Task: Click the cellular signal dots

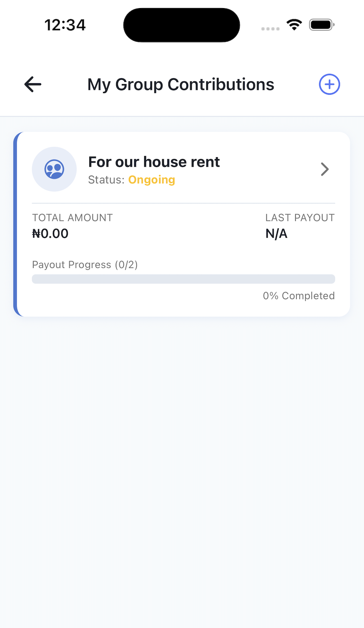Action: pos(270,28)
